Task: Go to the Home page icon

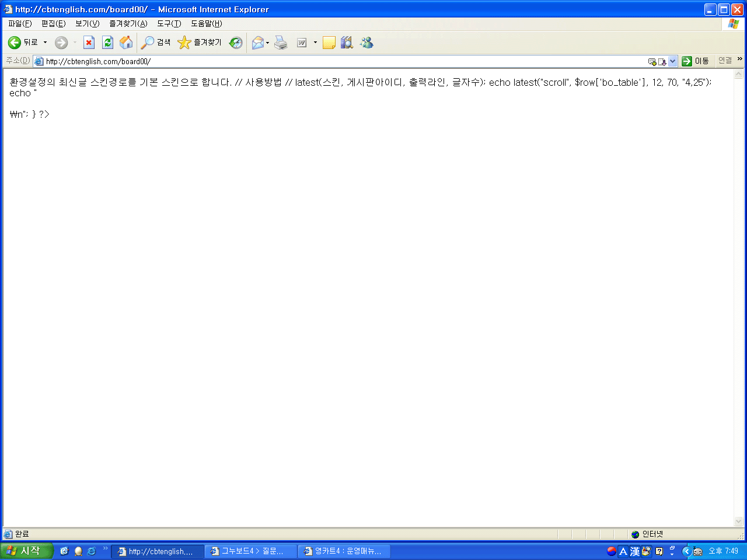Action: [126, 43]
